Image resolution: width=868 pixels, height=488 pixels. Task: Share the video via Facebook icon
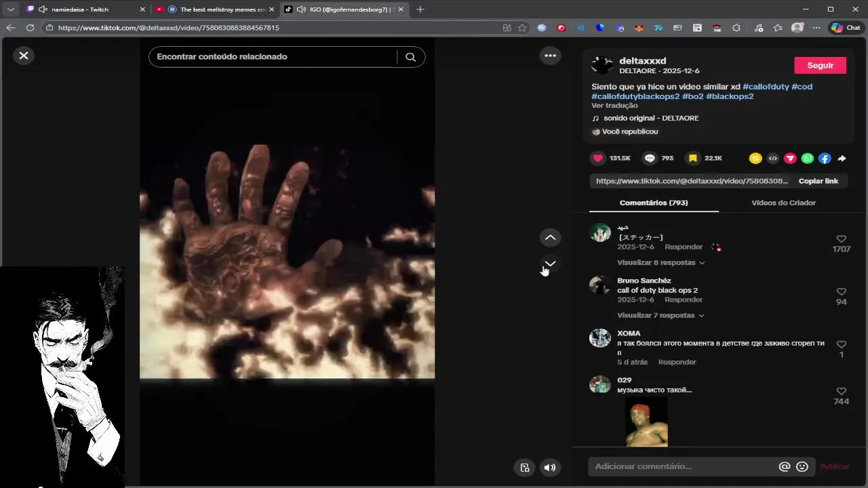coord(825,158)
